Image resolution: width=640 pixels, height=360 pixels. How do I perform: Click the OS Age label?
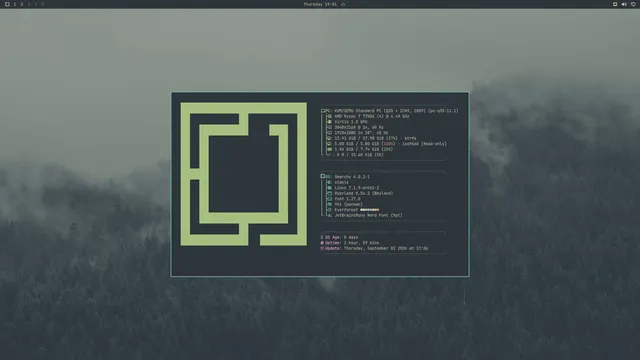(333, 237)
